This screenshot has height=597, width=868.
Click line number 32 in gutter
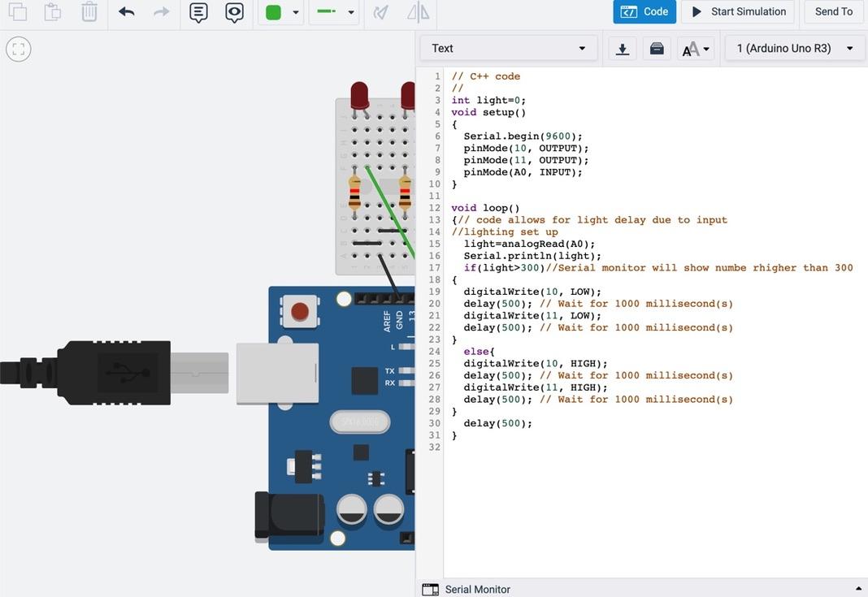click(x=435, y=447)
